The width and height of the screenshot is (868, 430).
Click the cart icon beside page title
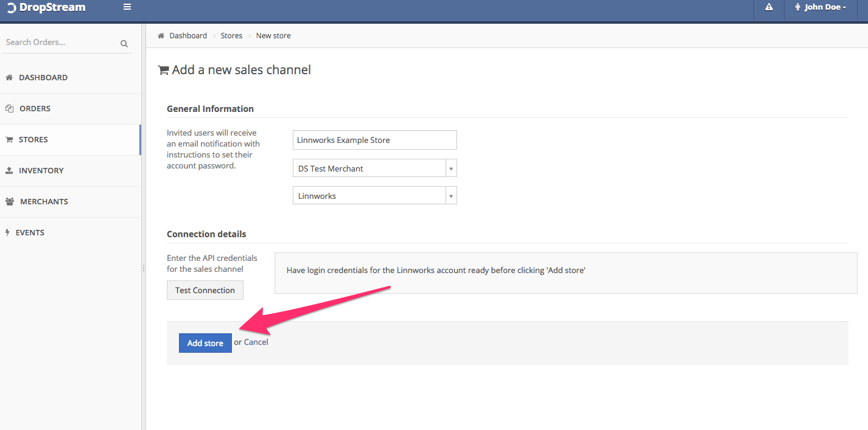[x=163, y=70]
